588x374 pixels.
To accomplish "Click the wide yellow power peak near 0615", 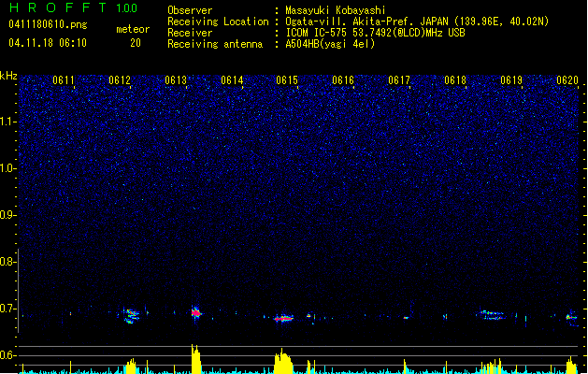I will coord(283,361).
